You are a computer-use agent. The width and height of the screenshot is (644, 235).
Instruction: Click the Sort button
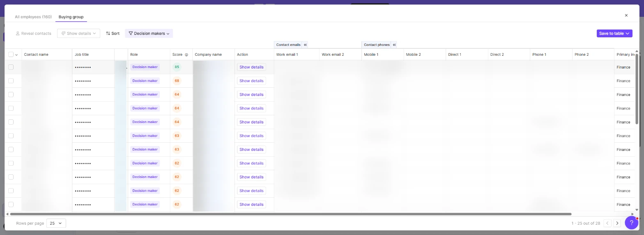(x=113, y=34)
